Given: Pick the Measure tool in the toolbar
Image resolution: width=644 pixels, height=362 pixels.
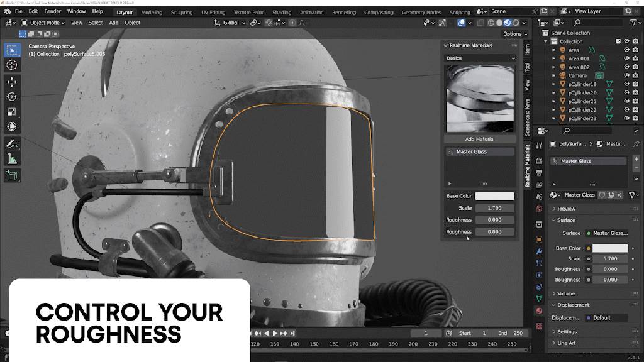Looking at the screenshot, I should [12, 159].
